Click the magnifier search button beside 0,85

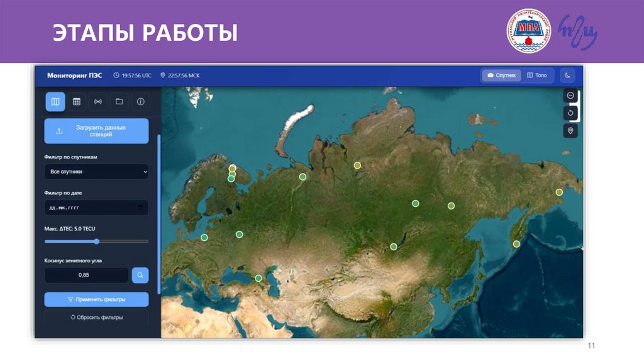point(140,275)
